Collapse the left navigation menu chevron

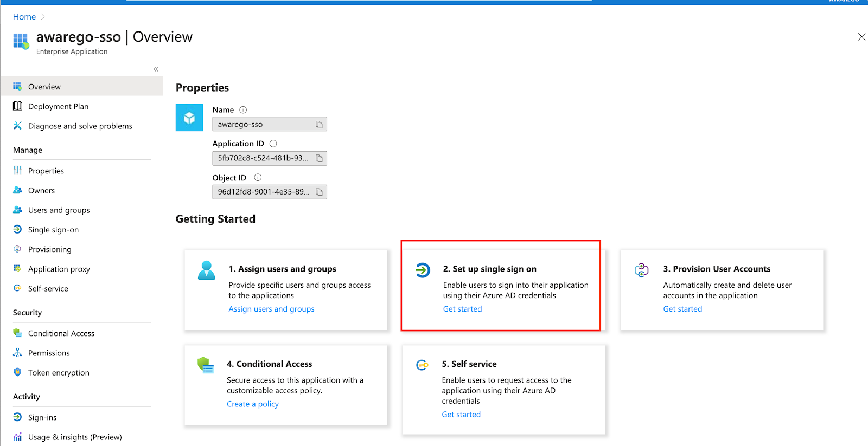coord(156,69)
